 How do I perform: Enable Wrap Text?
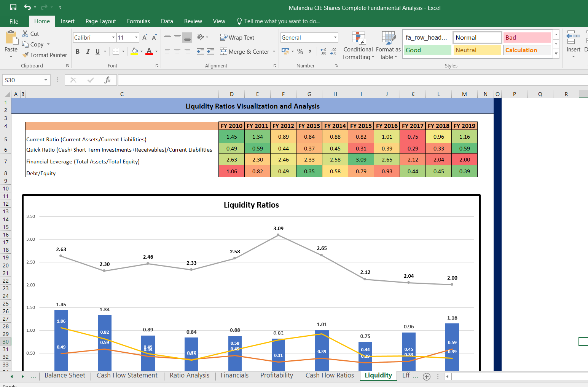237,37
